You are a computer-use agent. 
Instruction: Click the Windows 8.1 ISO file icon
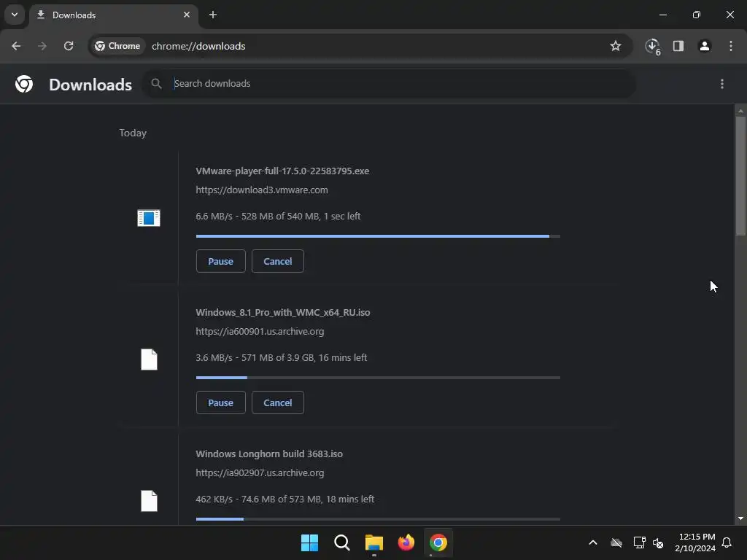[x=149, y=359]
